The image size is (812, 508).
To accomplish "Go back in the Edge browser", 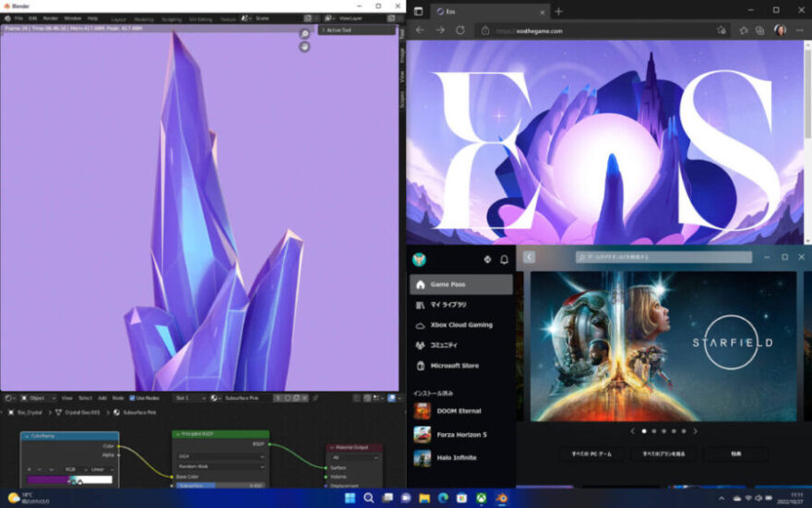I will 420,30.
